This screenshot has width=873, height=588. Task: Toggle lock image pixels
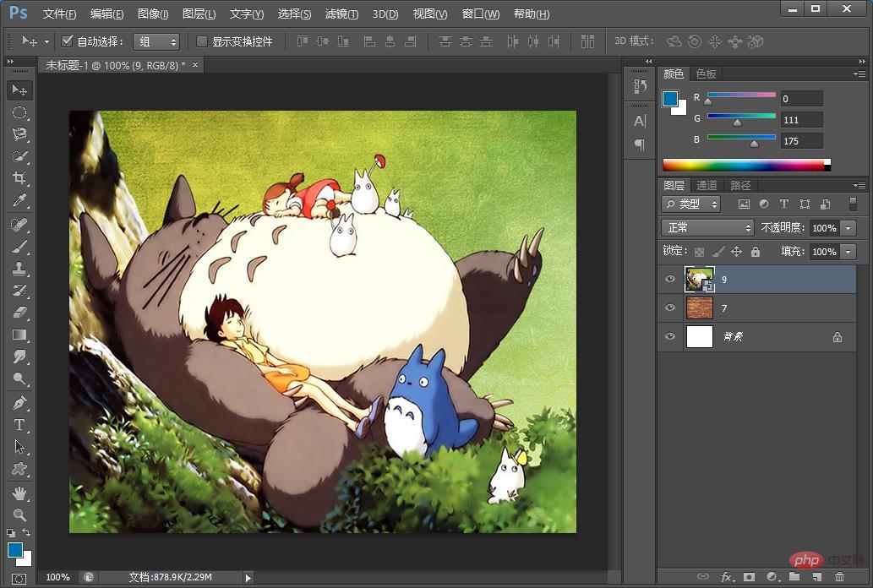[x=718, y=252]
